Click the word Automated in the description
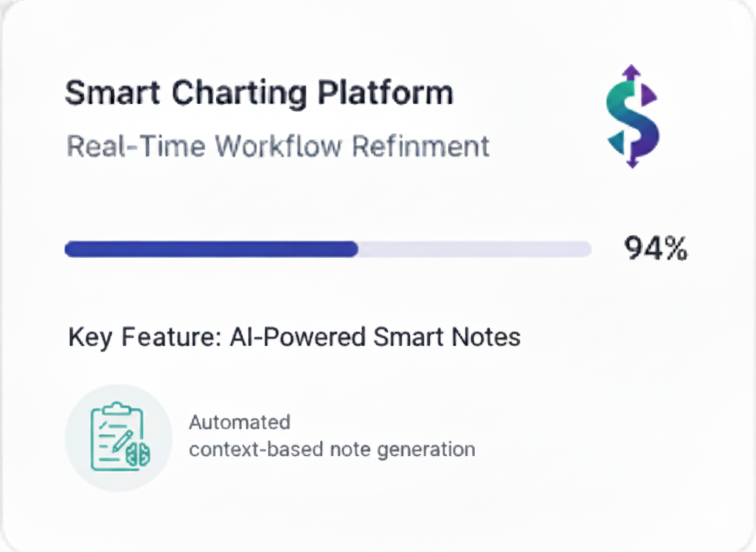 click(239, 422)
